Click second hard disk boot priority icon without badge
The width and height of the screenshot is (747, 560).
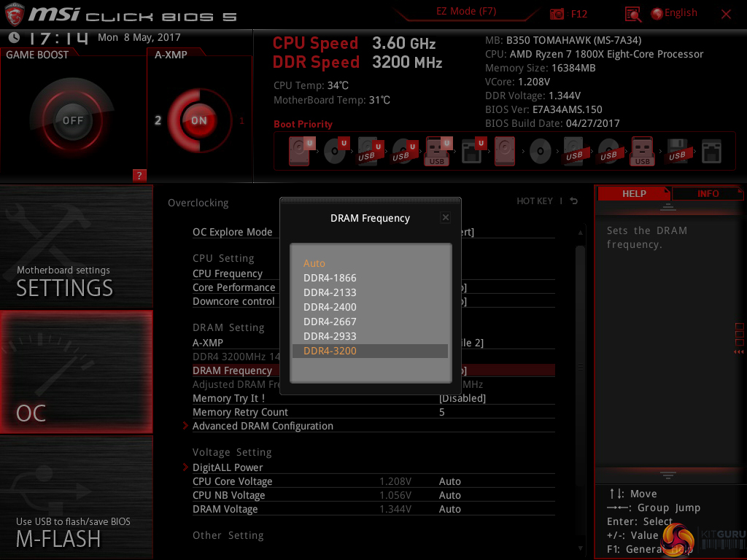[505, 151]
